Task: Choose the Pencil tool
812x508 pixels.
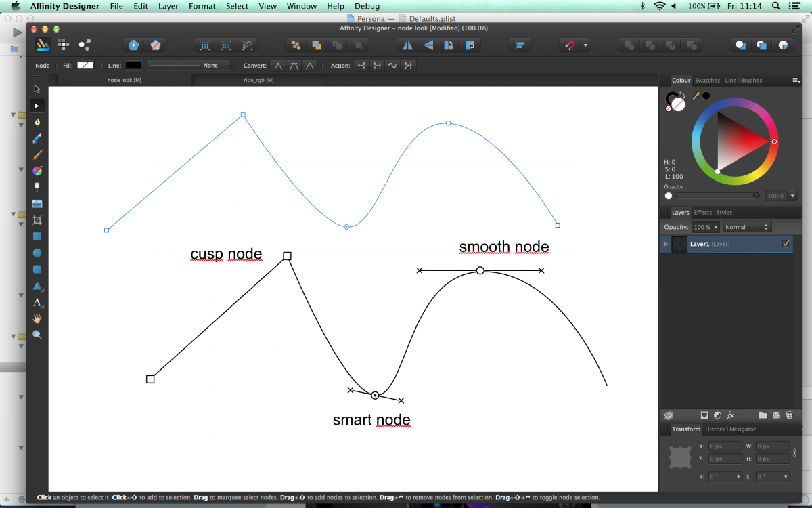Action: pyautogui.click(x=37, y=138)
